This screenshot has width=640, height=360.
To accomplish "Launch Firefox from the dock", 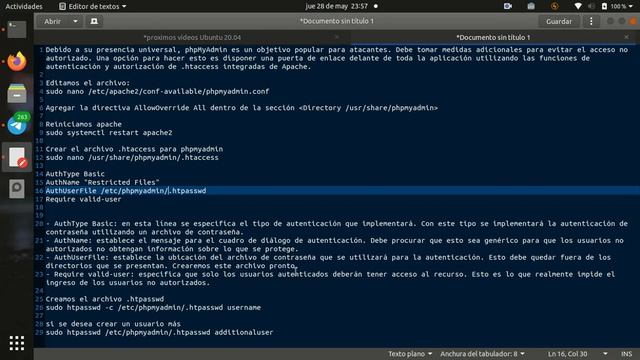I will pyautogui.click(x=17, y=61).
